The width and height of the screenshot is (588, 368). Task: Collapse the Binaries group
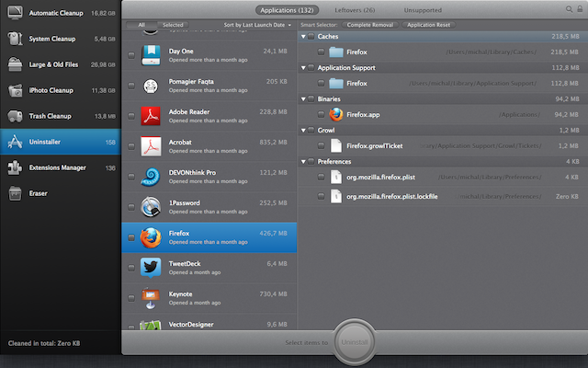point(303,99)
